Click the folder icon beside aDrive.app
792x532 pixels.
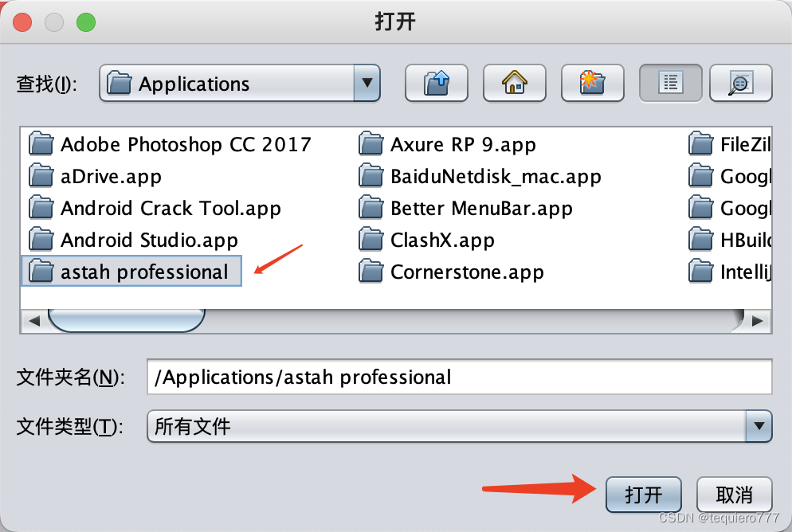pyautogui.click(x=41, y=175)
